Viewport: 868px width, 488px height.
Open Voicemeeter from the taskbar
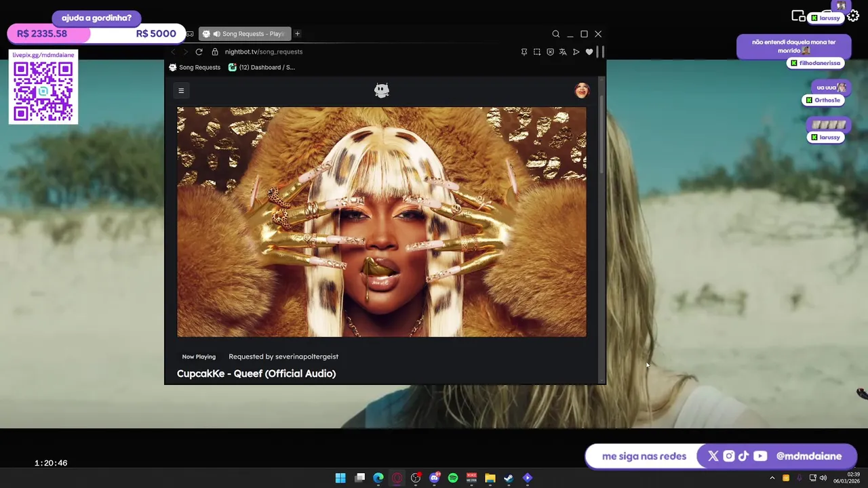[471, 478]
